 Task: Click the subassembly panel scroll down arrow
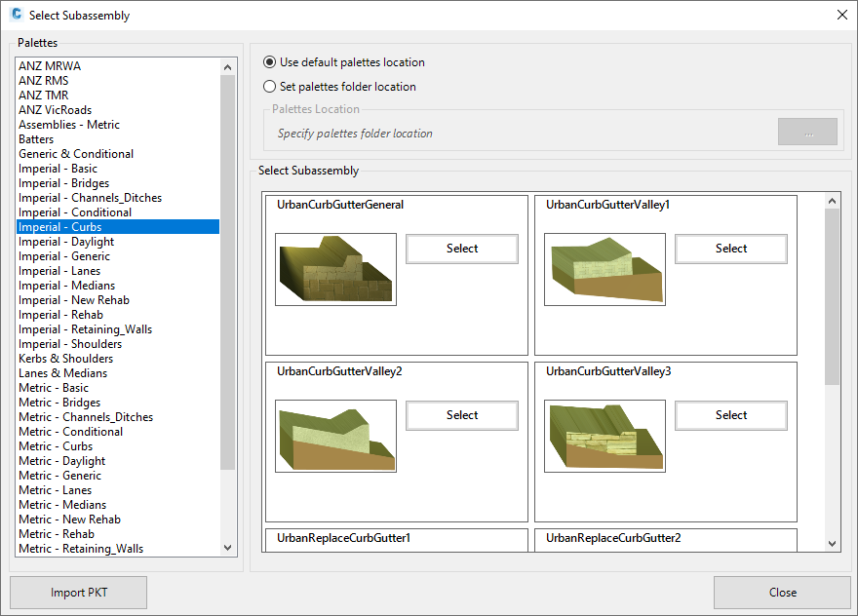click(833, 544)
